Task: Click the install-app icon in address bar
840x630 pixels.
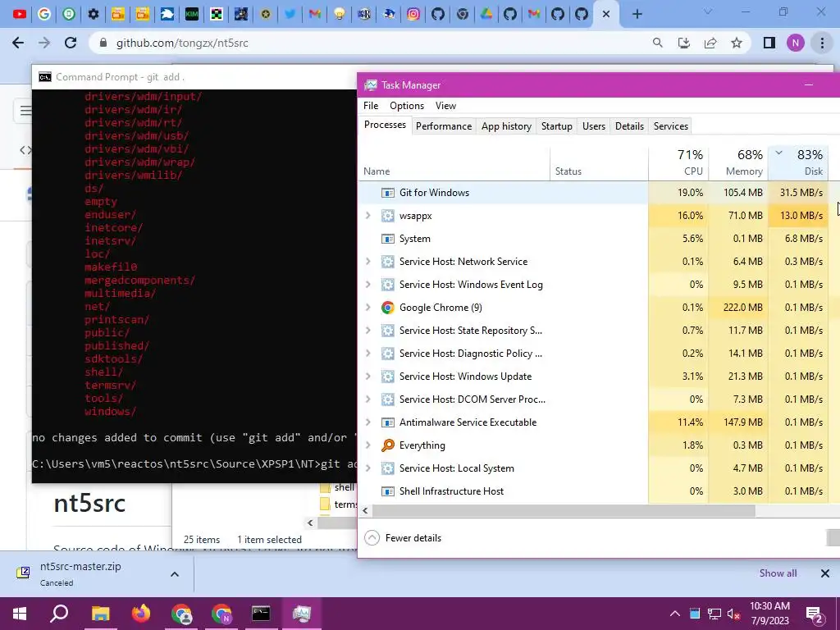Action: click(x=684, y=43)
